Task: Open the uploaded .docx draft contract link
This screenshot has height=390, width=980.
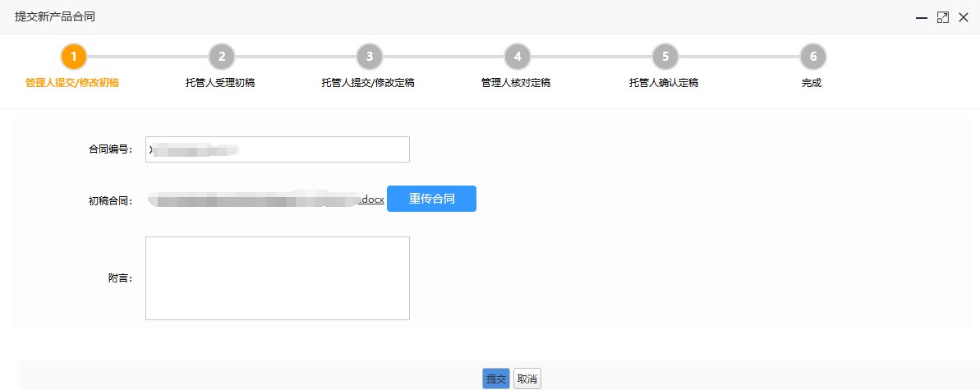Action: [x=266, y=200]
